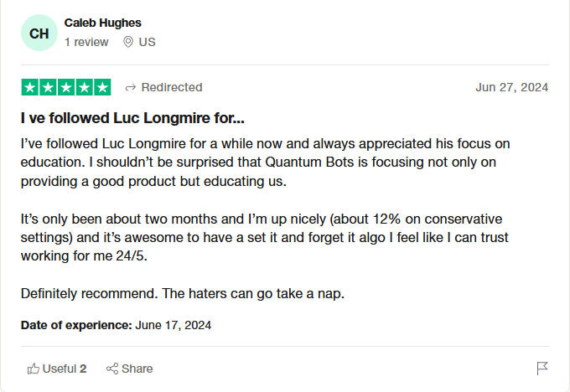This screenshot has height=392, width=570.
Task: Open the review title about Luc Longmire
Action: 132,118
